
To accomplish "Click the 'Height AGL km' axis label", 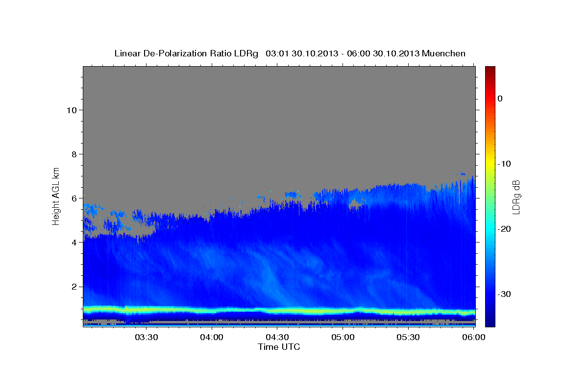I will click(56, 196).
